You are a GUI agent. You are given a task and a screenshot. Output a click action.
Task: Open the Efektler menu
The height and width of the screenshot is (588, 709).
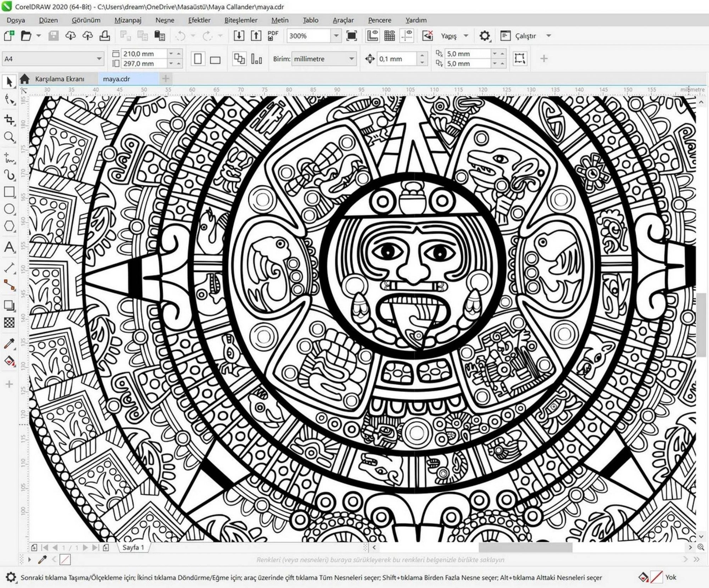point(200,20)
